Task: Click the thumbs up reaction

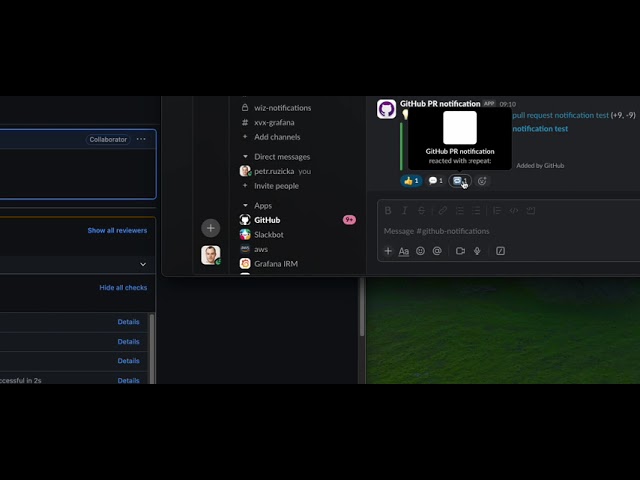Action: pyautogui.click(x=411, y=181)
